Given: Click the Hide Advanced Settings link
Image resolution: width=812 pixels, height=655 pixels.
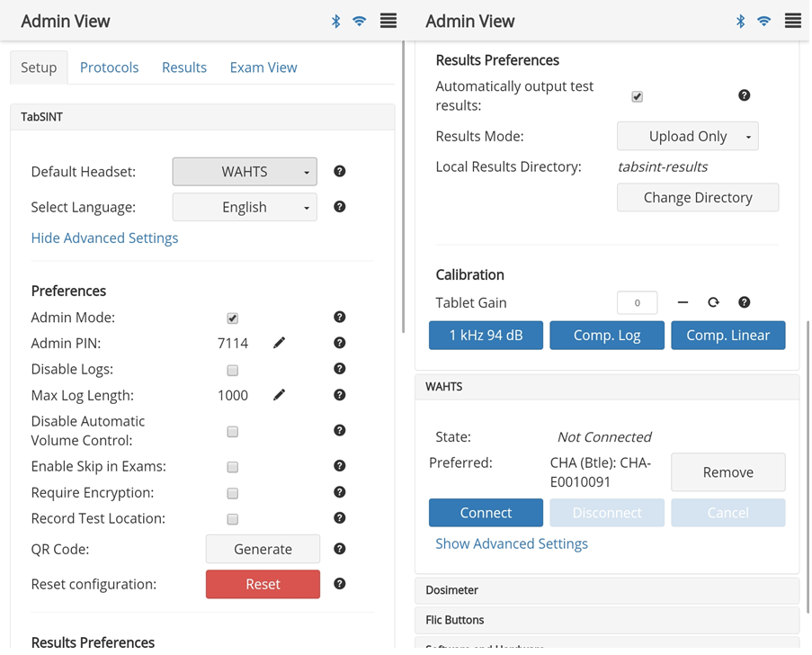Looking at the screenshot, I should (x=104, y=238).
